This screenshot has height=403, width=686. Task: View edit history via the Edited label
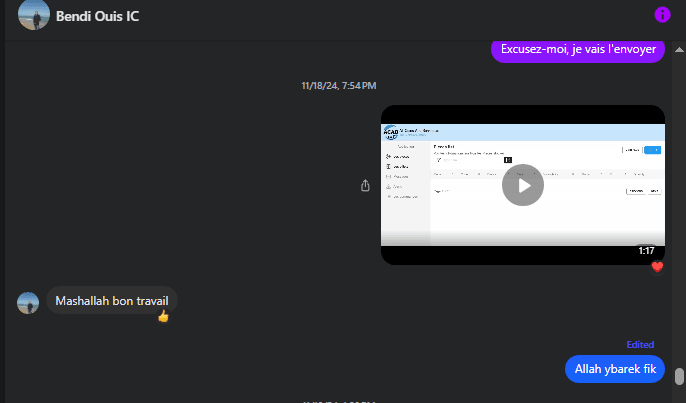point(640,345)
